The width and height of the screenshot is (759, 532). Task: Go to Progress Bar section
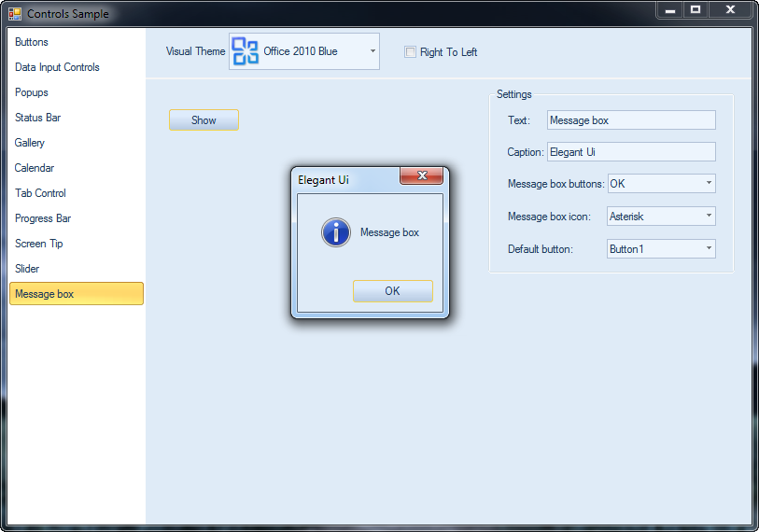(77, 218)
